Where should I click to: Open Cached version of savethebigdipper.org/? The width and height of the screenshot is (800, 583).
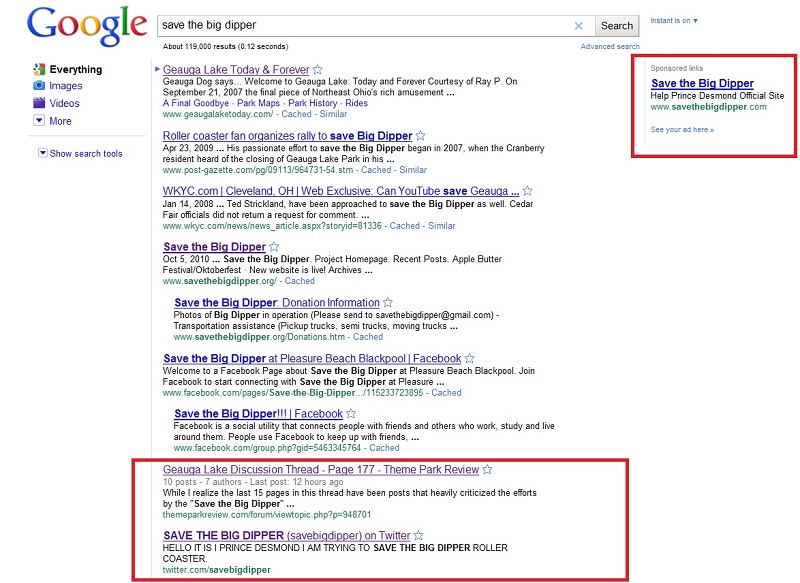299,281
